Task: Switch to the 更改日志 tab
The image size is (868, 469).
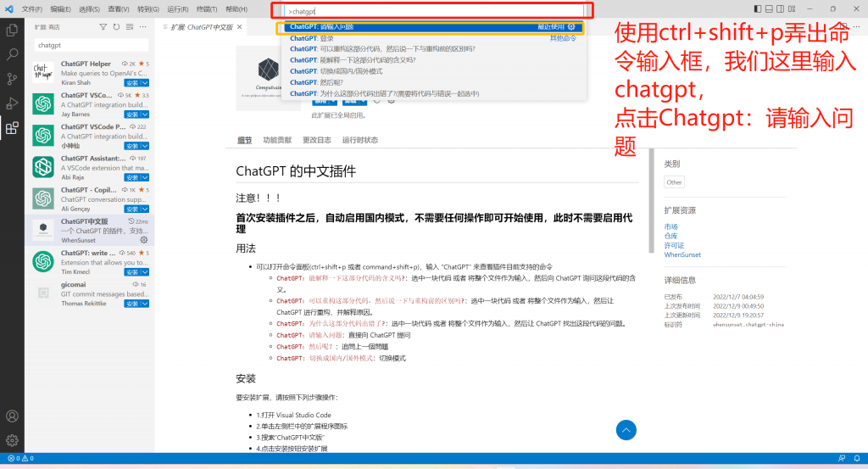Action: point(317,140)
